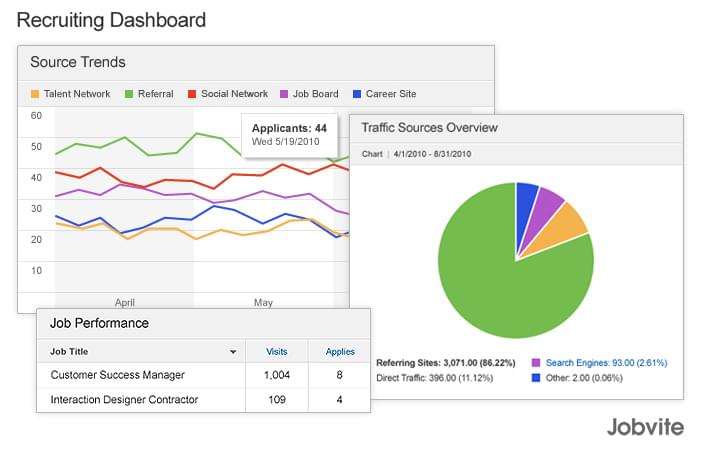This screenshot has width=703, height=452.
Task: Click the Recruiting Dashboard heading
Action: tap(111, 21)
